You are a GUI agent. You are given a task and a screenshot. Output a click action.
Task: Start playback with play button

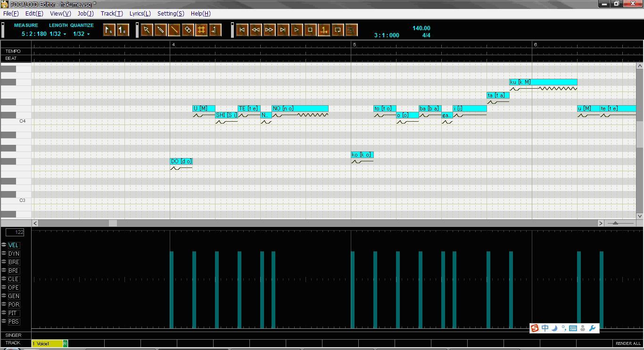[297, 30]
